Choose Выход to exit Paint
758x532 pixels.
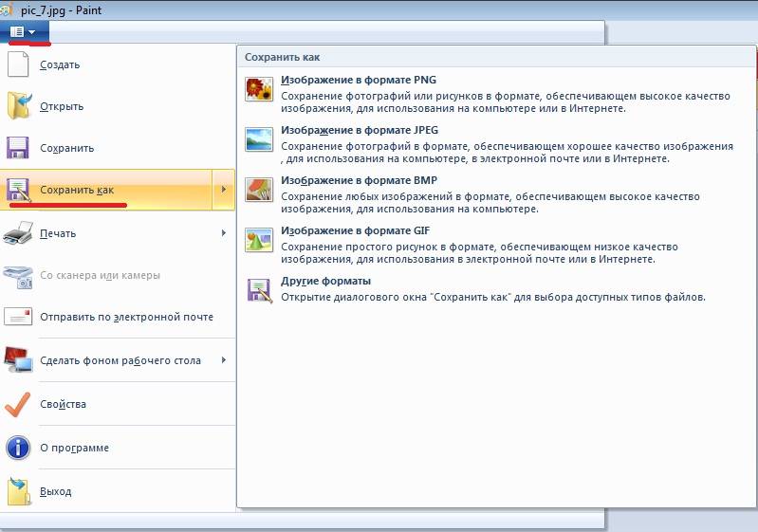pyautogui.click(x=118, y=491)
